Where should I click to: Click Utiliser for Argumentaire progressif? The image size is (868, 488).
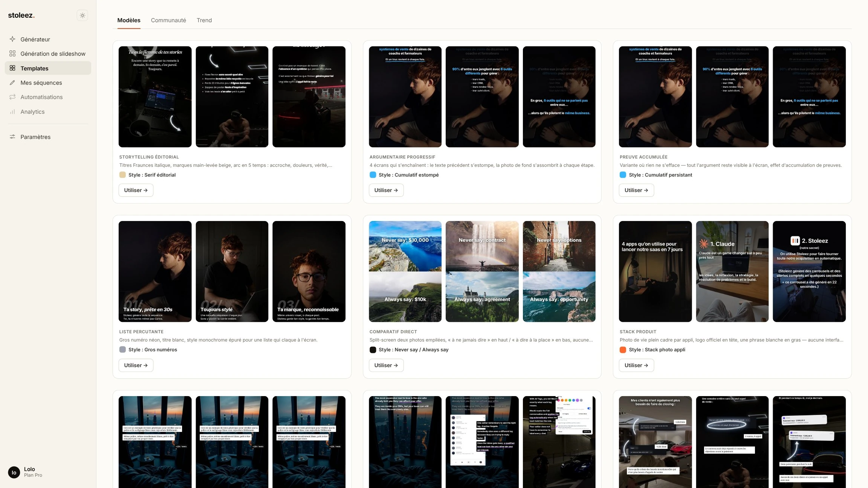coord(386,190)
